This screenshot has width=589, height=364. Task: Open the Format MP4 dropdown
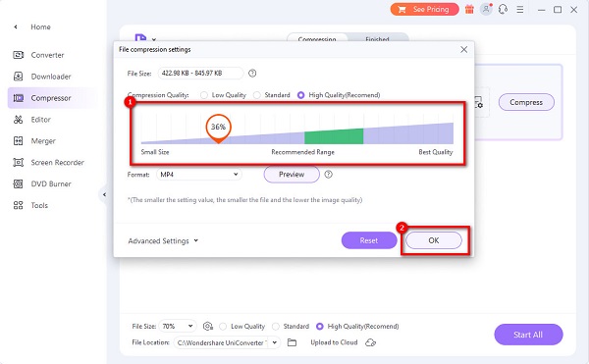199,175
